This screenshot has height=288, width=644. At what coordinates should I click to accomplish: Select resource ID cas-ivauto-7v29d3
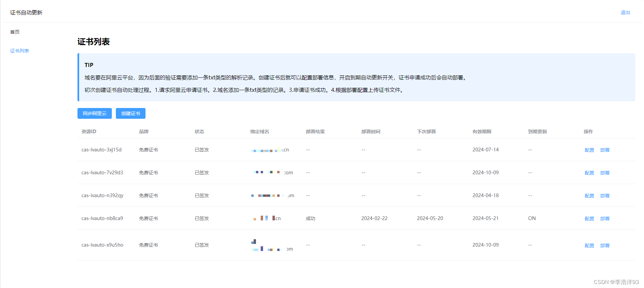pyautogui.click(x=102, y=173)
